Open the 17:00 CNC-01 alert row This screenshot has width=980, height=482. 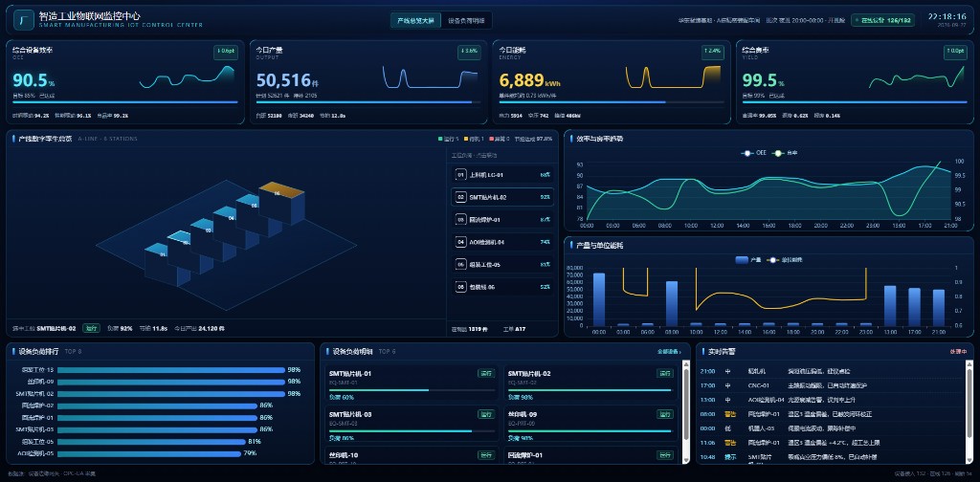pos(831,385)
